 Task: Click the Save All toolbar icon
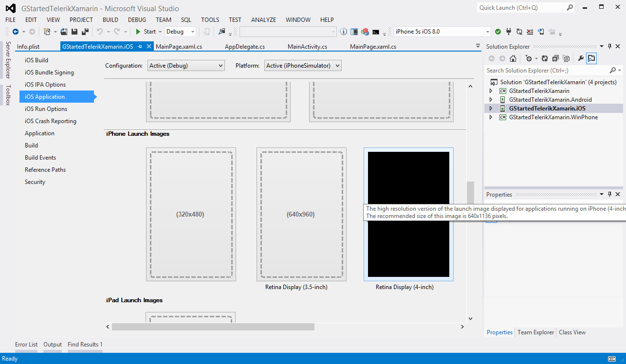click(85, 32)
